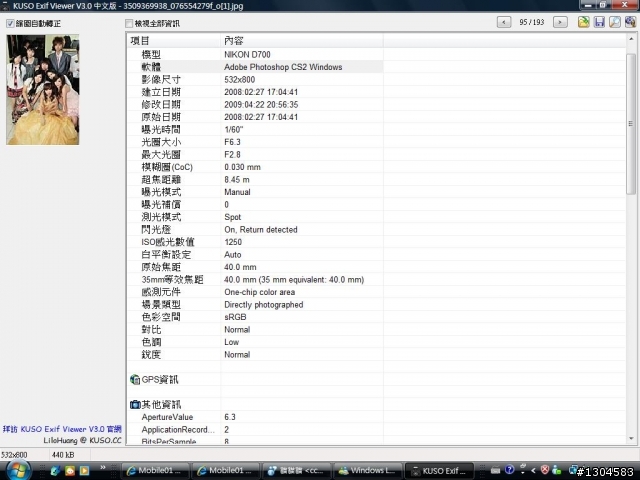The height and width of the screenshot is (480, 640).
Task: Click the camera icon beside 其他資訊
Action: (x=135, y=404)
